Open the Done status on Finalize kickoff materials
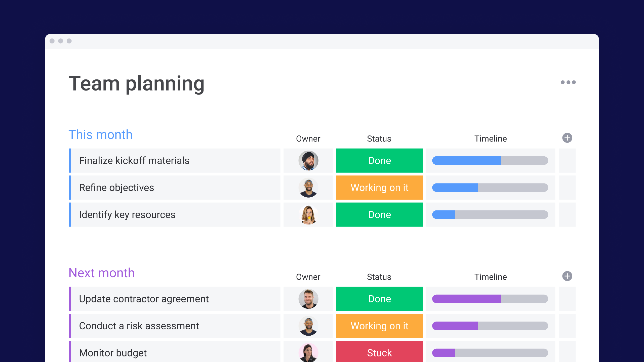The width and height of the screenshot is (644, 362). tap(379, 161)
